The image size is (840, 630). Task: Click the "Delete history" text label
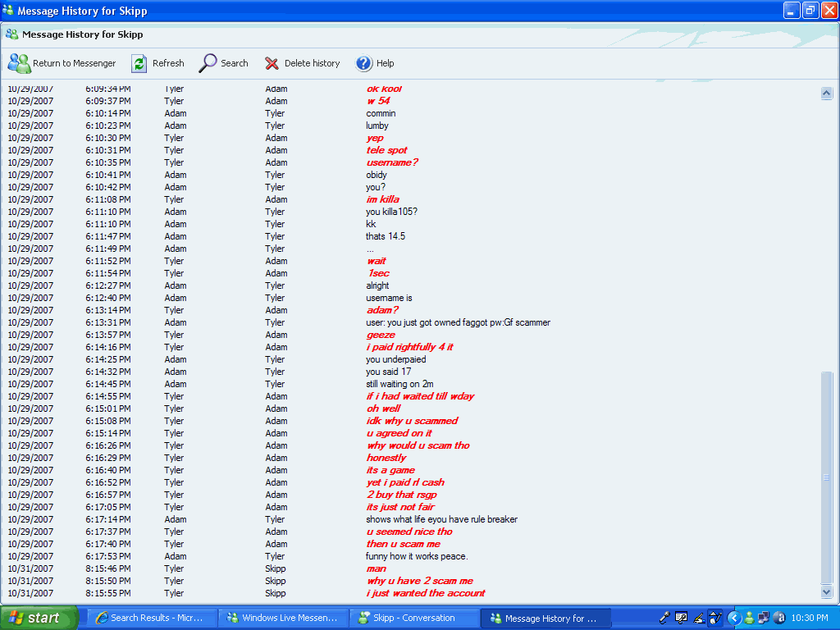coord(312,63)
